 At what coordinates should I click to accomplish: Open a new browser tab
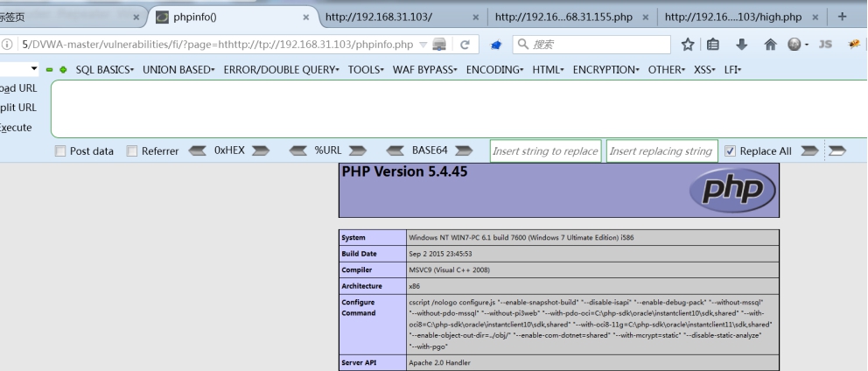[x=842, y=17]
